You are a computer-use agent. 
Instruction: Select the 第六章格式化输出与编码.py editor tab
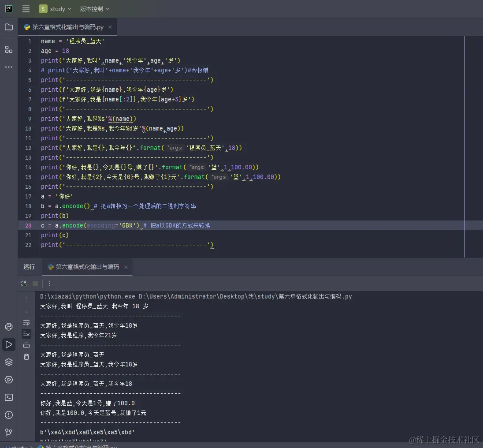[68, 27]
